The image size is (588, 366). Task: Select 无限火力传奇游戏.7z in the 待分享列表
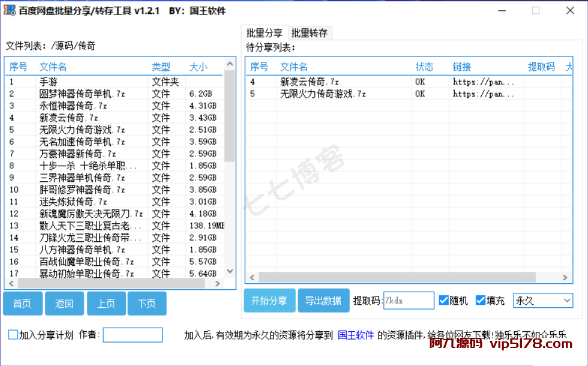[x=409, y=94]
